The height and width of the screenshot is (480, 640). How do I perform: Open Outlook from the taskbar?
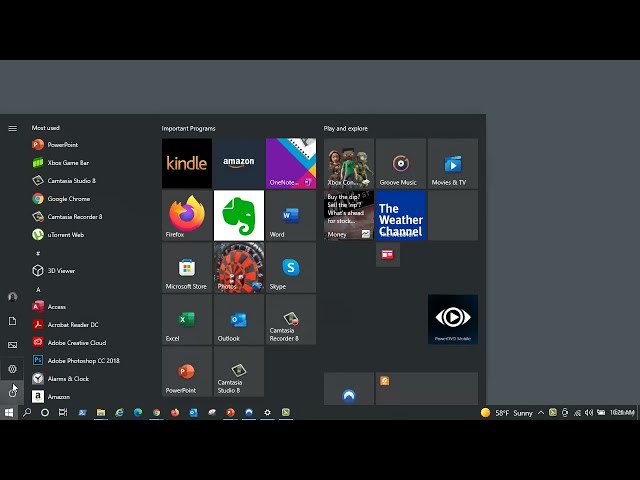pyautogui.click(x=193, y=413)
